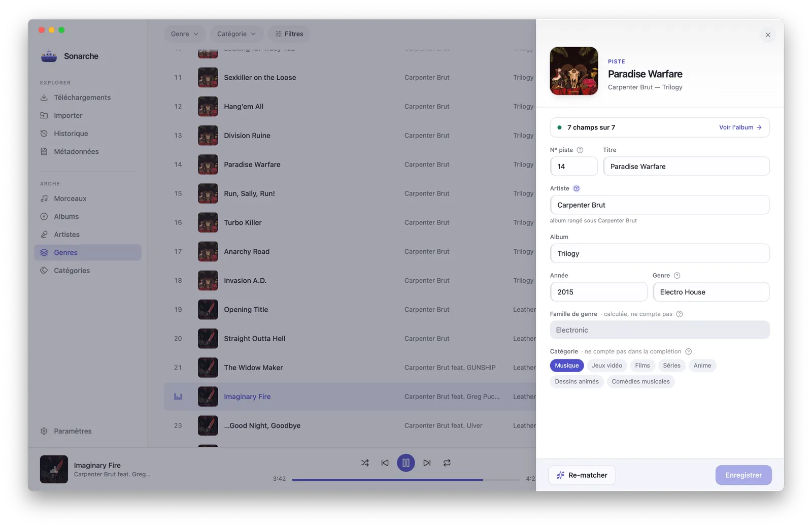Click the Artiste help icon
812x528 pixels.
577,189
